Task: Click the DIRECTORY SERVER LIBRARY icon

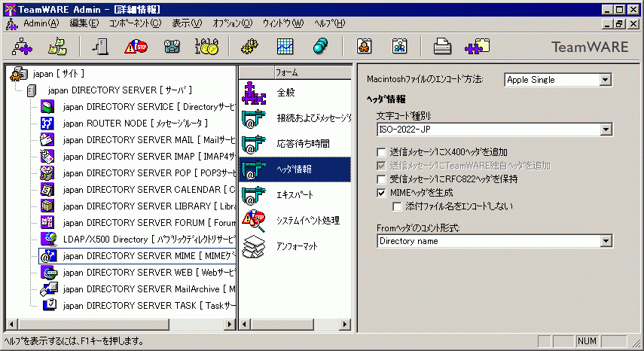Action: (47, 206)
